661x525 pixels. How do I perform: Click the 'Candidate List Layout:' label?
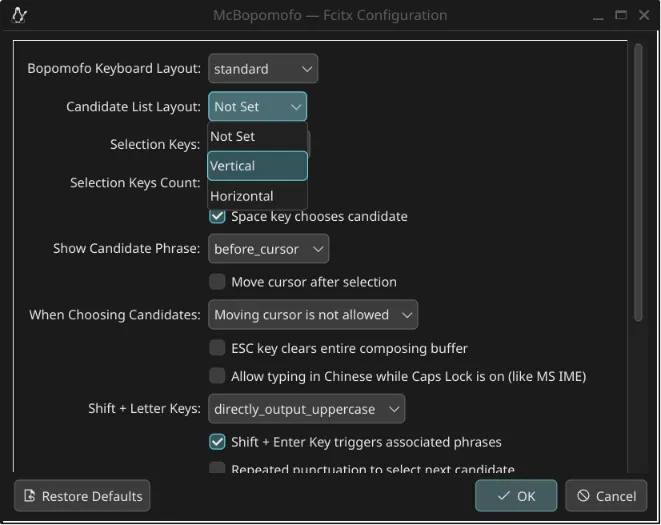[134, 107]
